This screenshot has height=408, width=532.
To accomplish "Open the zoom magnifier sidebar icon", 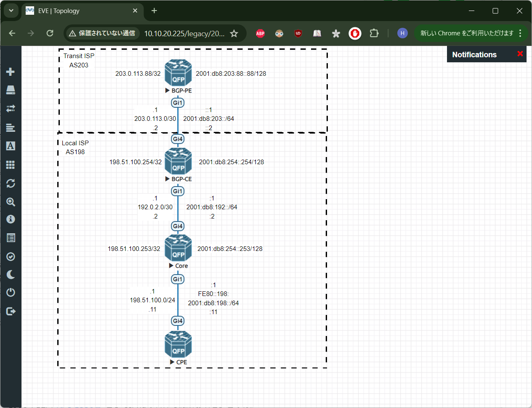I will 11,202.
